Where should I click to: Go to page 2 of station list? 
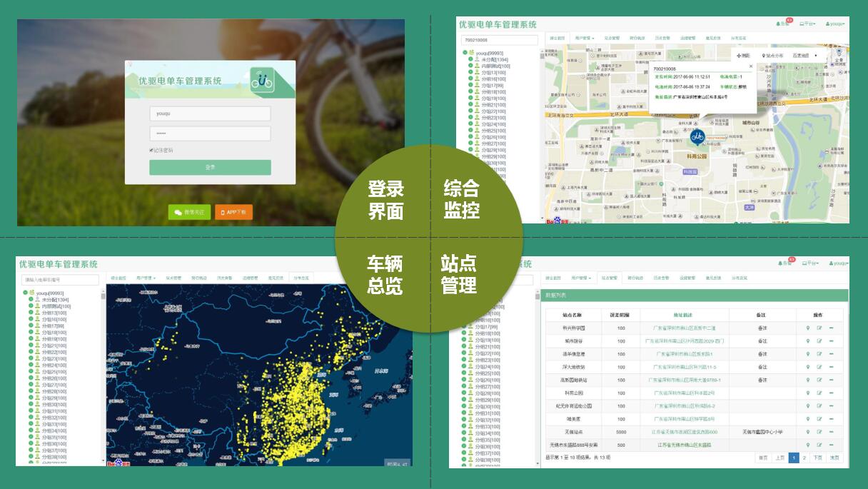coord(804,458)
